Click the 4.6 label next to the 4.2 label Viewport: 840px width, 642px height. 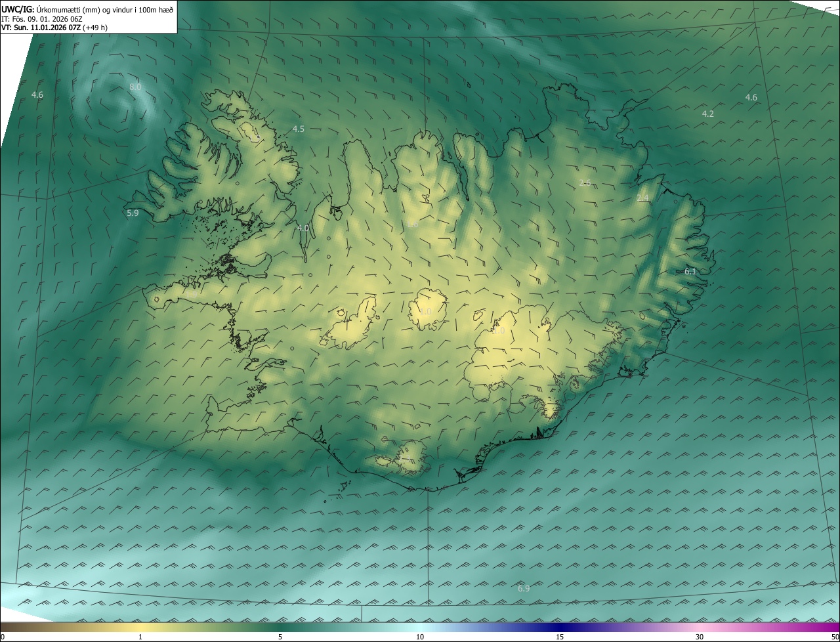pyautogui.click(x=751, y=98)
